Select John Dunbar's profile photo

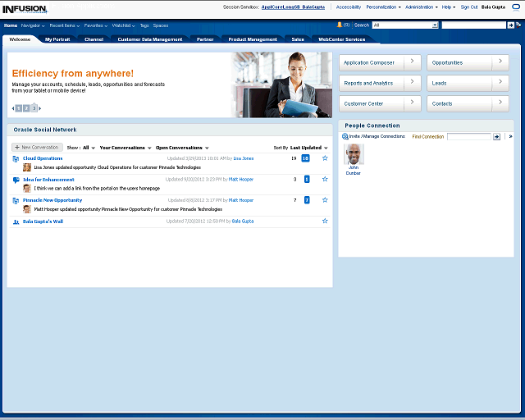point(354,154)
